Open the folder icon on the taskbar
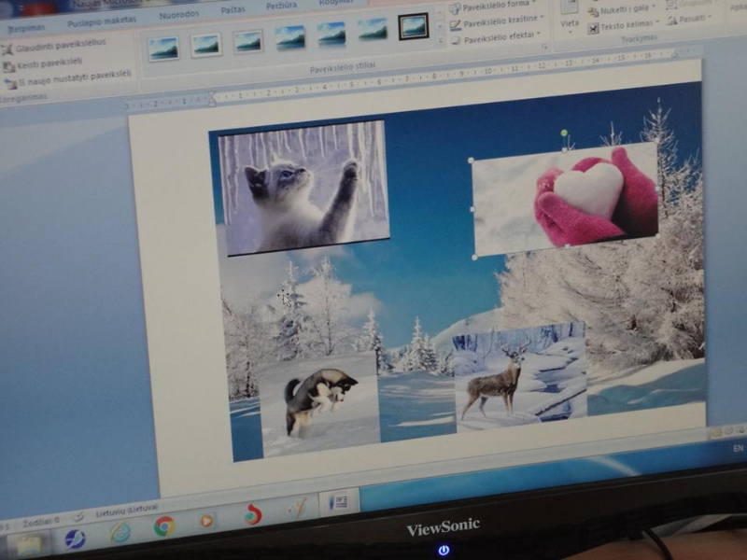 click(29, 546)
